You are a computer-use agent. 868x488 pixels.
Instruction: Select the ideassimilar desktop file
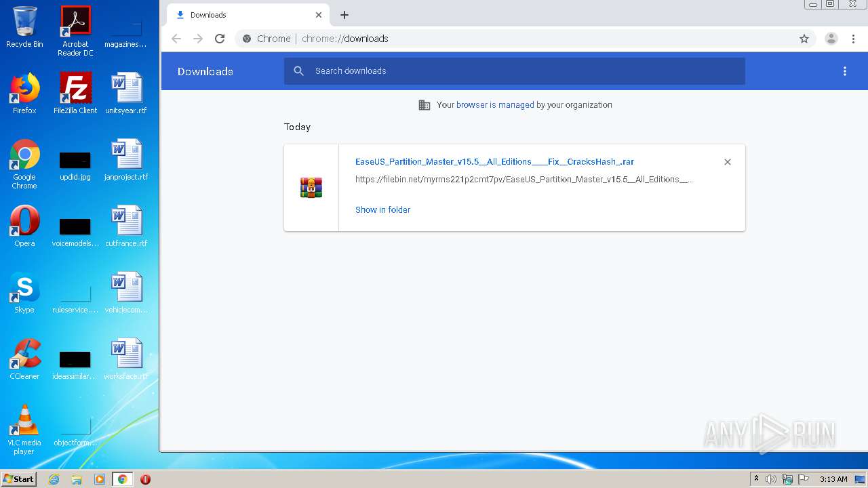pos(75,365)
